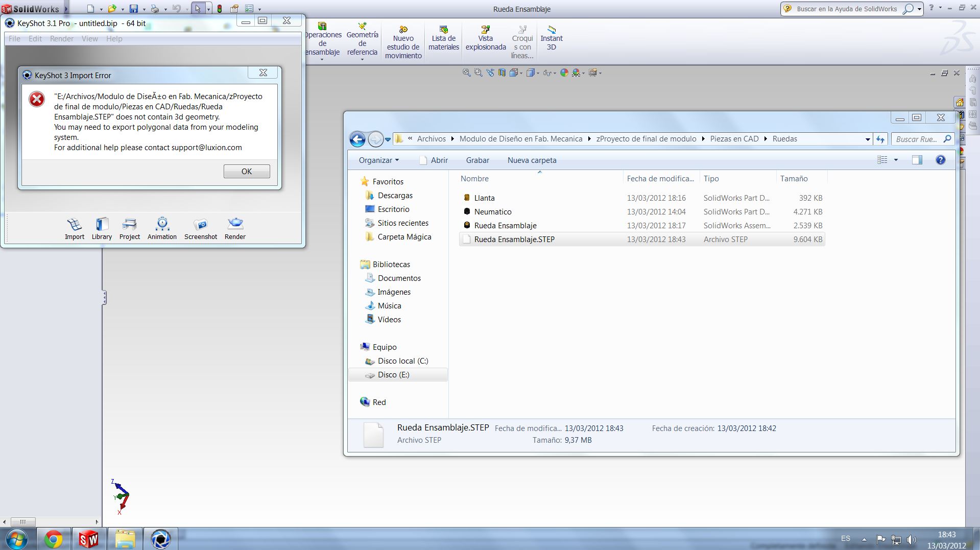The width and height of the screenshot is (980, 550).
Task: Click the Rebuild traffic light icon
Action: (x=220, y=9)
